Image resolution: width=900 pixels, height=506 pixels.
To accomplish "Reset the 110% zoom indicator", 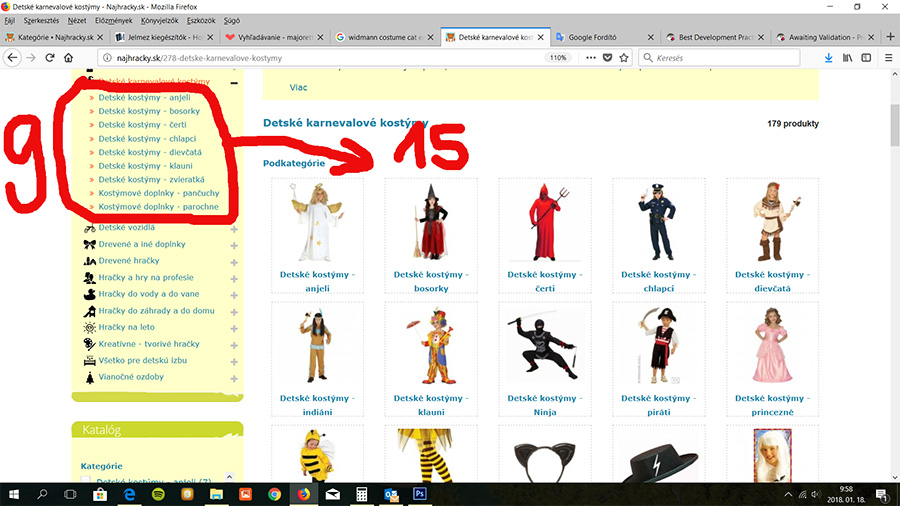I will pyautogui.click(x=558, y=58).
